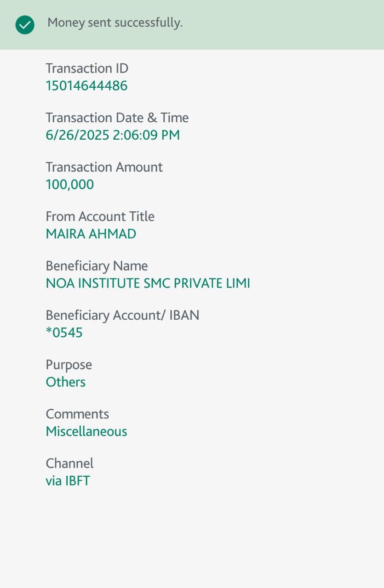Image resolution: width=384 pixels, height=588 pixels.
Task: Select the channel value via IBFT
Action: (68, 481)
